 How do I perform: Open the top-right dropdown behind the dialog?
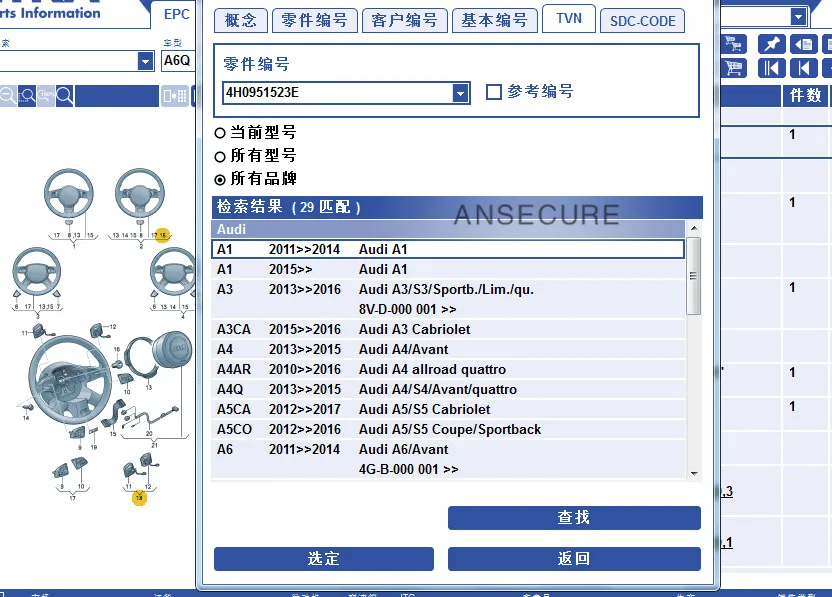coord(799,17)
